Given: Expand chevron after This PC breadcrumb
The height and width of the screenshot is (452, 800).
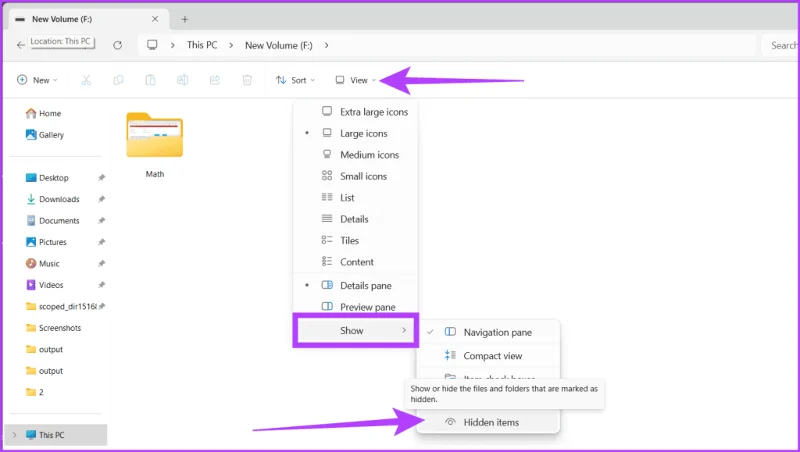Looking at the screenshot, I should pos(231,45).
